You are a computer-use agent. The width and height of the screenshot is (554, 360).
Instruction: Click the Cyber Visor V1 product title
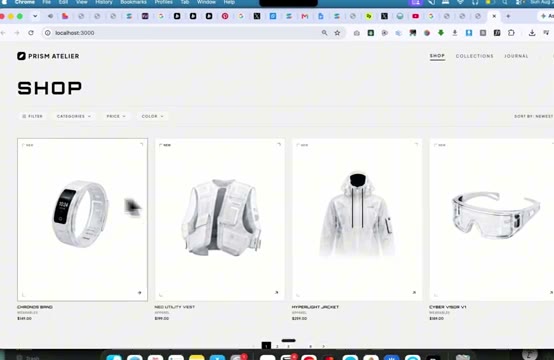click(448, 307)
